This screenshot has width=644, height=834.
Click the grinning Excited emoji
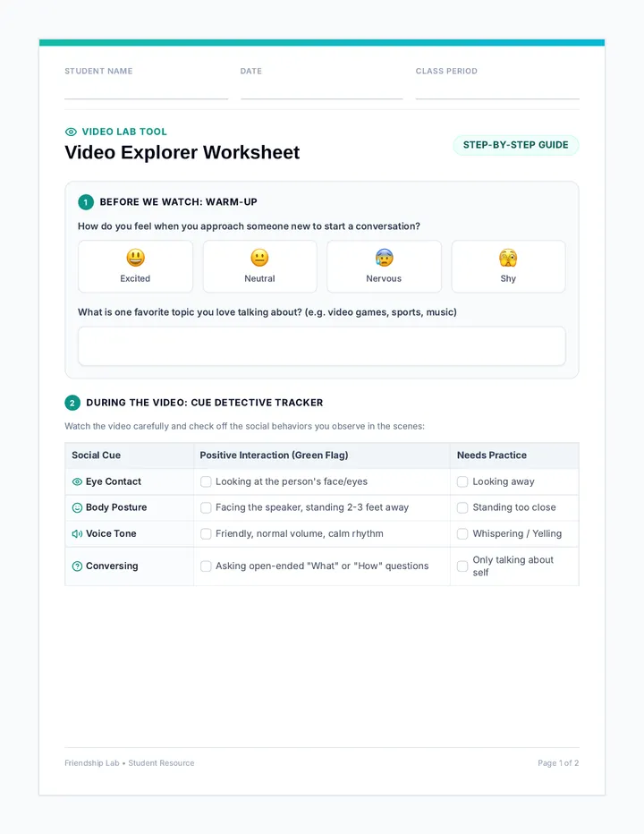(136, 258)
